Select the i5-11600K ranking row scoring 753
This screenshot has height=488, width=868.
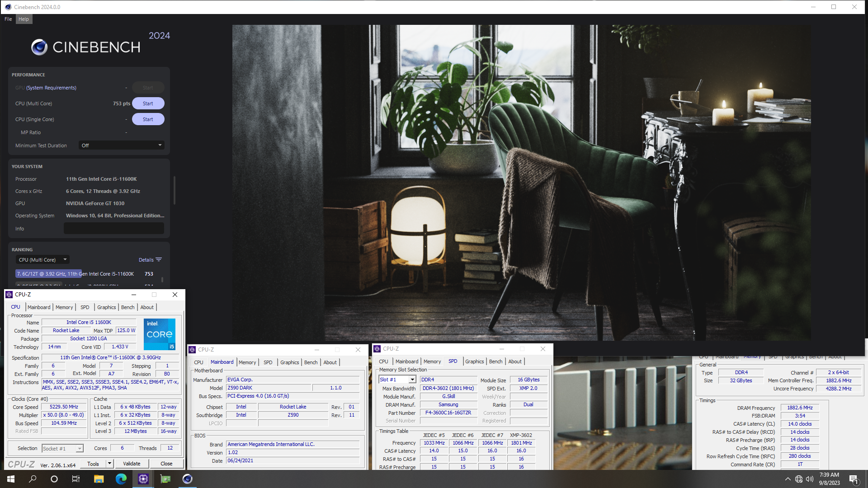click(x=86, y=274)
